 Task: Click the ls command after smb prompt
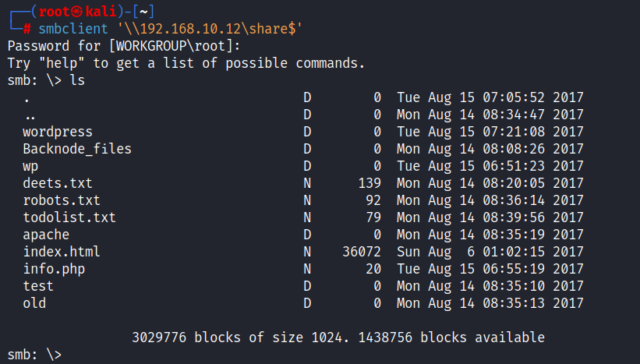point(77,80)
